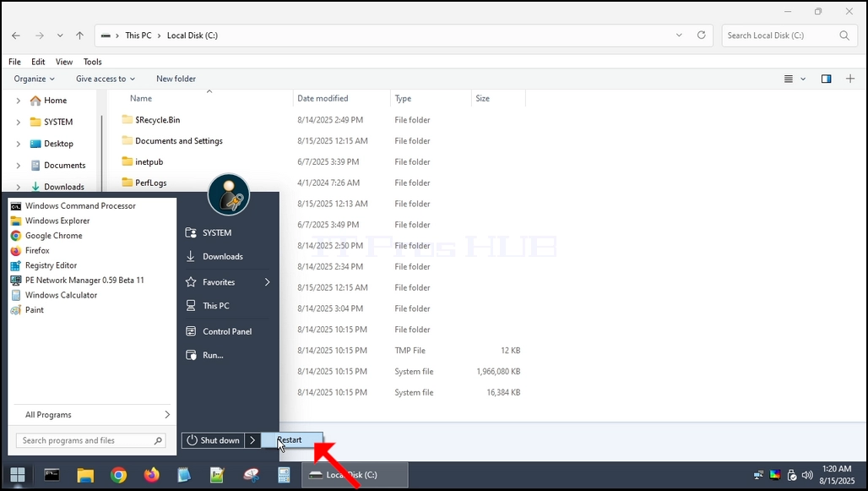This screenshot has width=868, height=491.
Task: Open Calculator icon on the taskbar
Action: point(284,475)
